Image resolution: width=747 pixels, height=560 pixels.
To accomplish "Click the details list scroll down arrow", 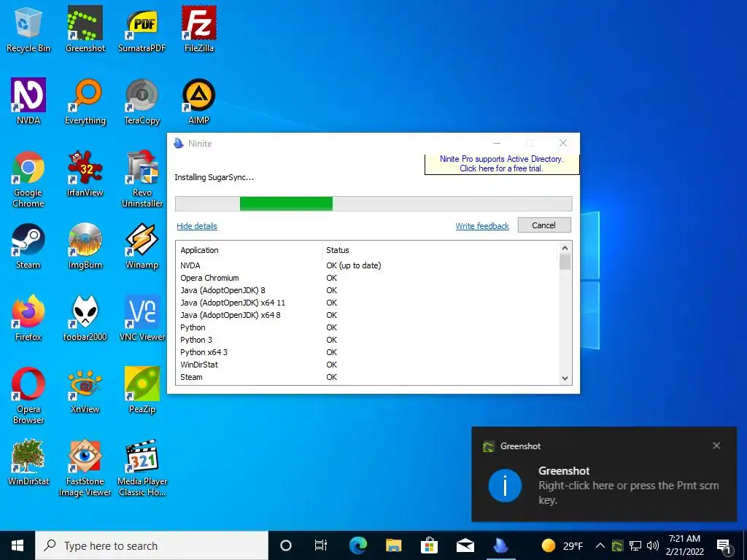I will click(565, 378).
